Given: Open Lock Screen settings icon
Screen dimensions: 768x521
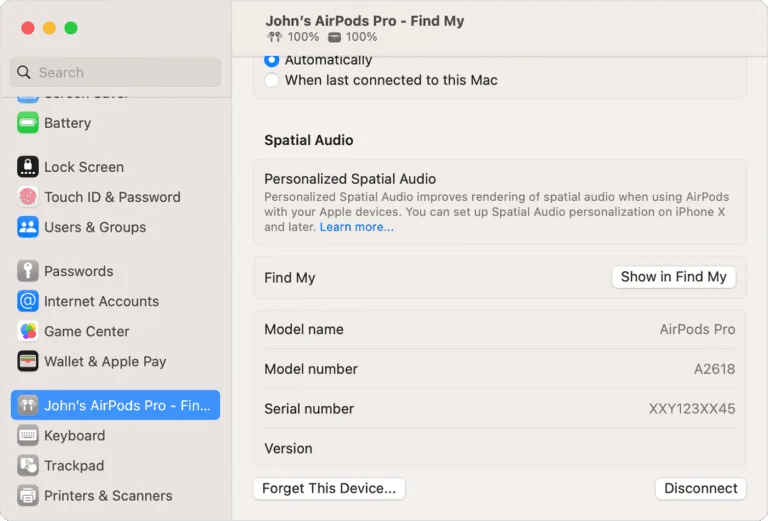Looking at the screenshot, I should 28,167.
